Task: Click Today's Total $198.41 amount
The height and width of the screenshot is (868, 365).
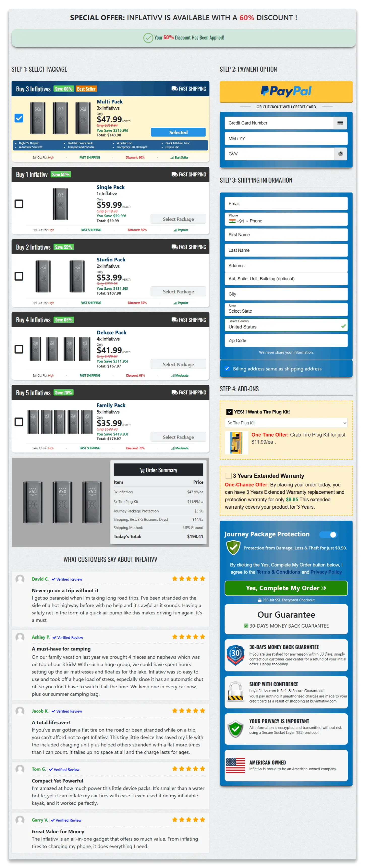Action: (195, 536)
